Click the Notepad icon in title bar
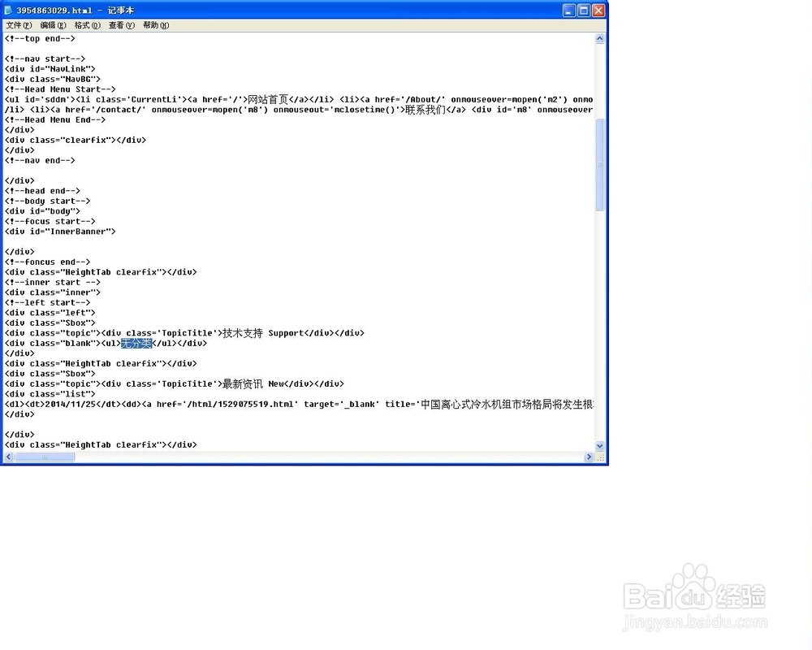 point(8,10)
